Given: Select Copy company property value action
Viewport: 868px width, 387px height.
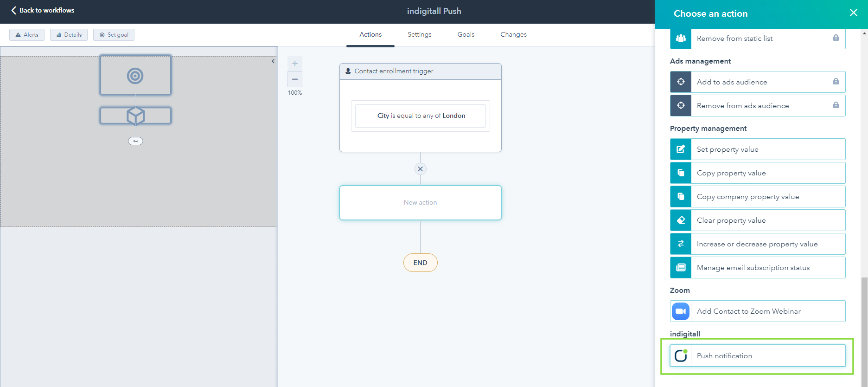Looking at the screenshot, I should point(758,197).
